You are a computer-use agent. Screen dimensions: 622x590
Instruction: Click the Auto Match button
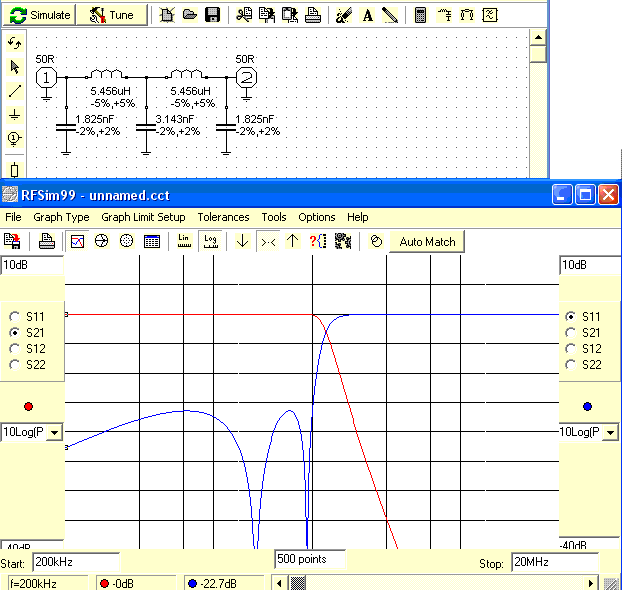click(427, 241)
